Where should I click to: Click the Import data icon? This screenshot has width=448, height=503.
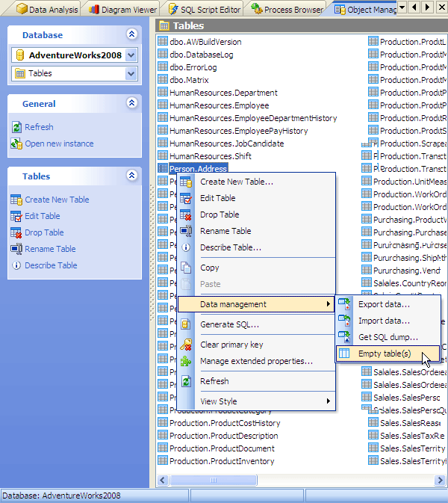344,321
